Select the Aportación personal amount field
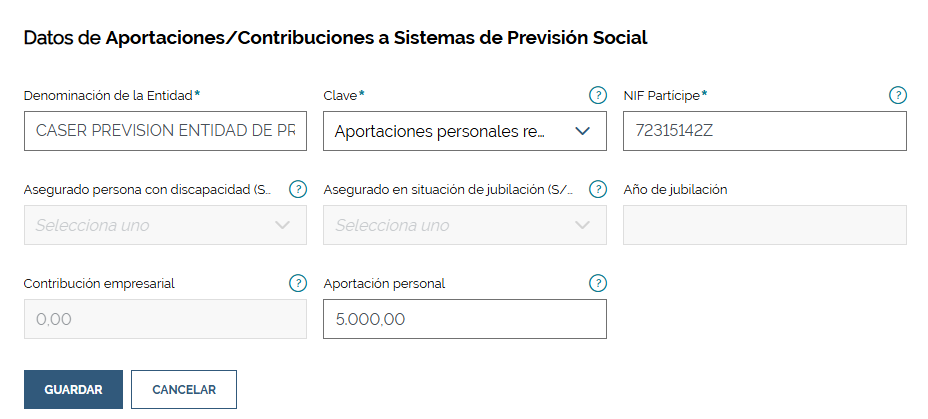Screen dimensions: 928x419 point(465,319)
